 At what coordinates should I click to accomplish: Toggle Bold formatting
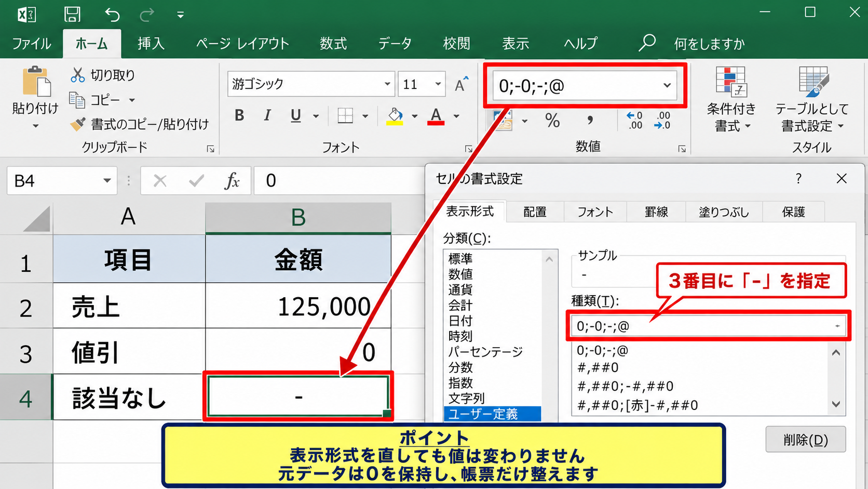239,115
